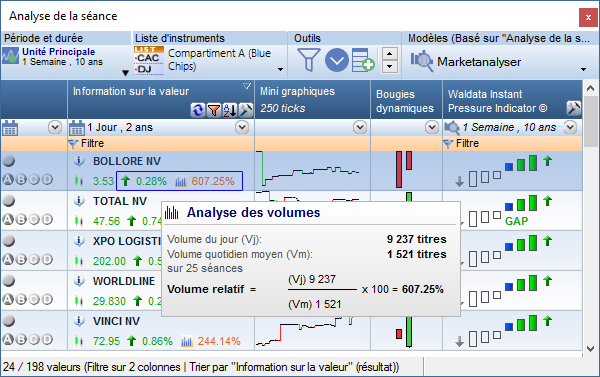Image resolution: width=600 pixels, height=377 pixels.
Task: Click the VINCI NV pressure indicator bars
Action: point(504,331)
